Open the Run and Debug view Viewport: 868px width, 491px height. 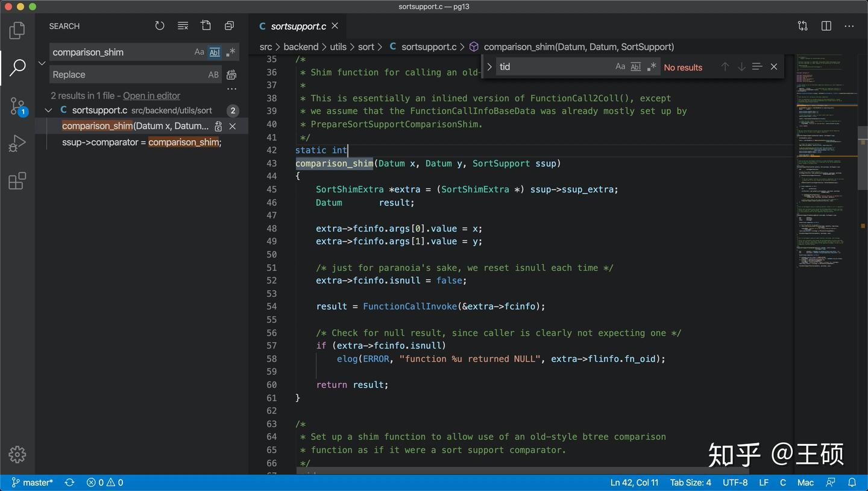(x=17, y=144)
